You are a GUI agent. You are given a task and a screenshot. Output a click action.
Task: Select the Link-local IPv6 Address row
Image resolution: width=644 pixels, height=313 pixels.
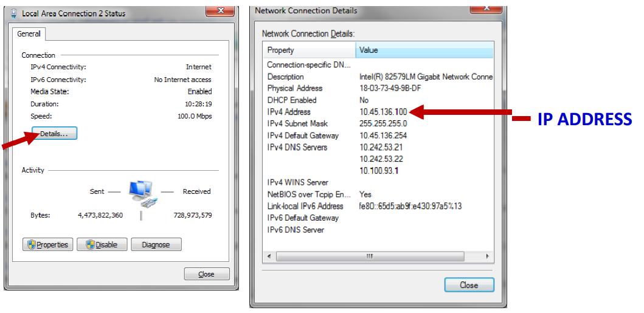pyautogui.click(x=378, y=206)
